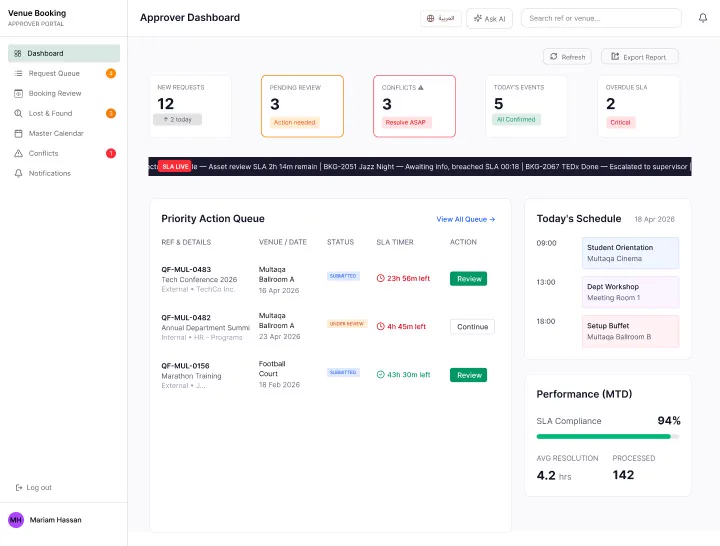Click the Lost & Found magnifier icon

(18, 113)
